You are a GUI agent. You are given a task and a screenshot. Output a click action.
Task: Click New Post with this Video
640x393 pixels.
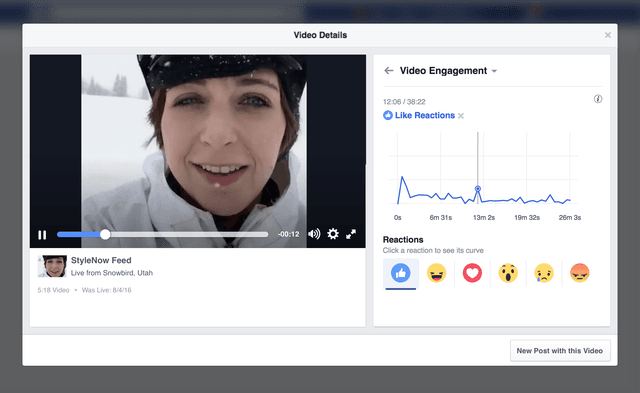point(560,351)
